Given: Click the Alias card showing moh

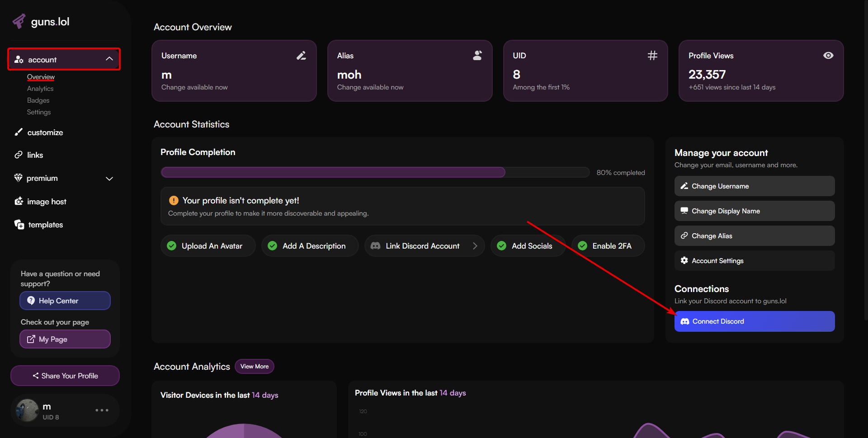Looking at the screenshot, I should click(410, 71).
